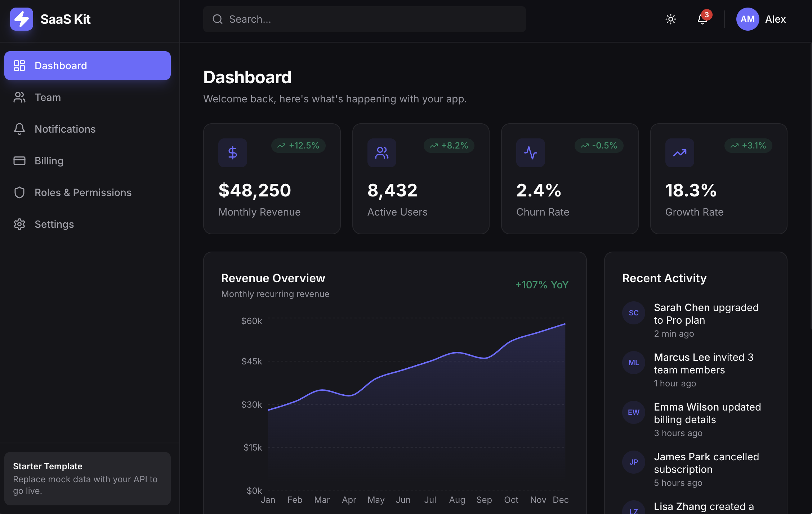The height and width of the screenshot is (514, 812).
Task: Open Notifications in the sidebar
Action: pyautogui.click(x=88, y=129)
